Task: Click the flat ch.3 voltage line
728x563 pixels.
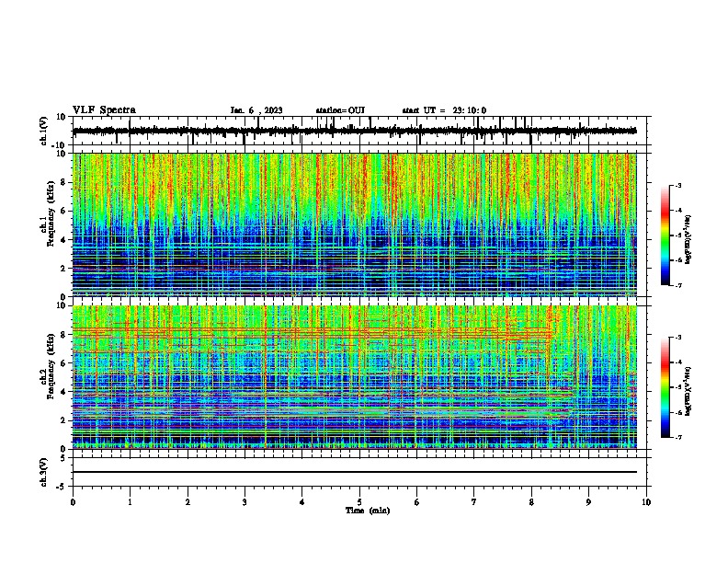Action: 354,472
